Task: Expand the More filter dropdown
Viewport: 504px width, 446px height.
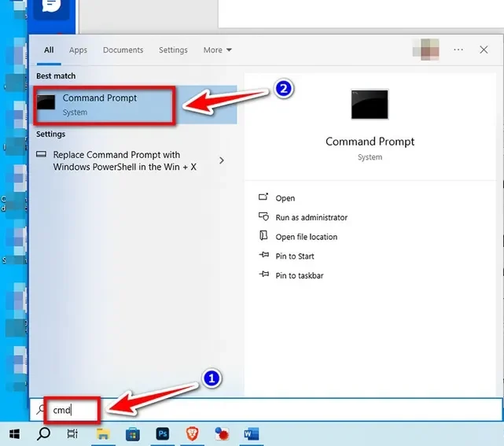Action: point(217,50)
